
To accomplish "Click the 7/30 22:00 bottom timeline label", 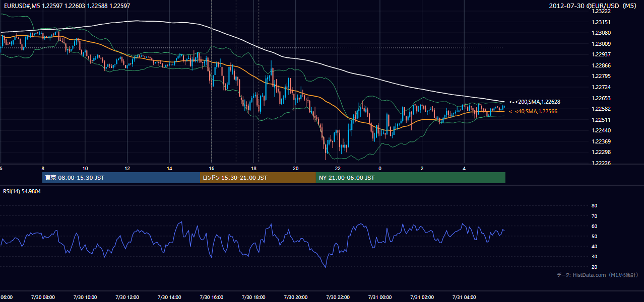I will coord(338,297).
